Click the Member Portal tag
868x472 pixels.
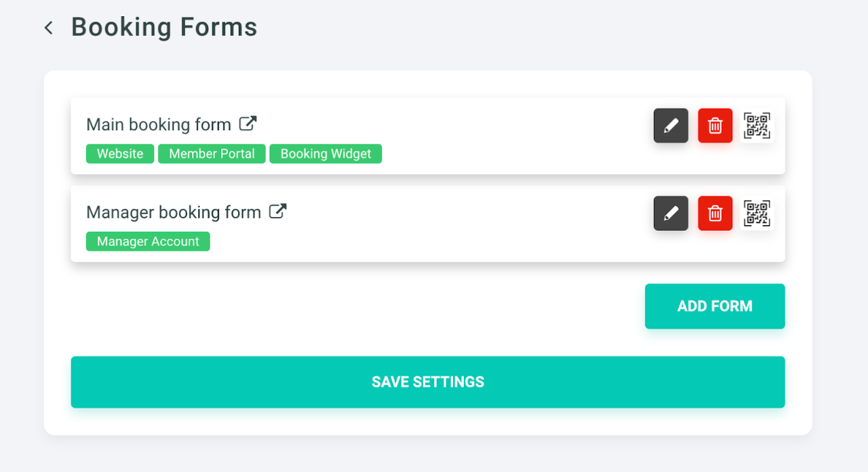212,154
